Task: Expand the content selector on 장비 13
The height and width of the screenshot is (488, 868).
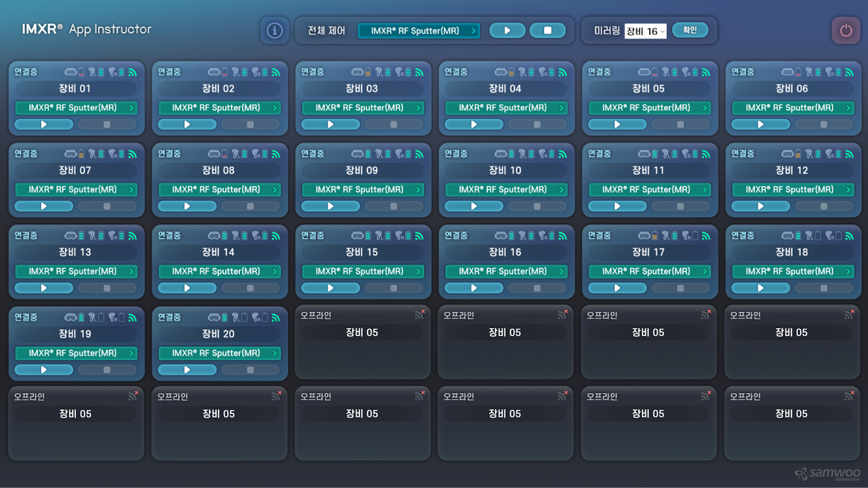Action: pos(76,272)
